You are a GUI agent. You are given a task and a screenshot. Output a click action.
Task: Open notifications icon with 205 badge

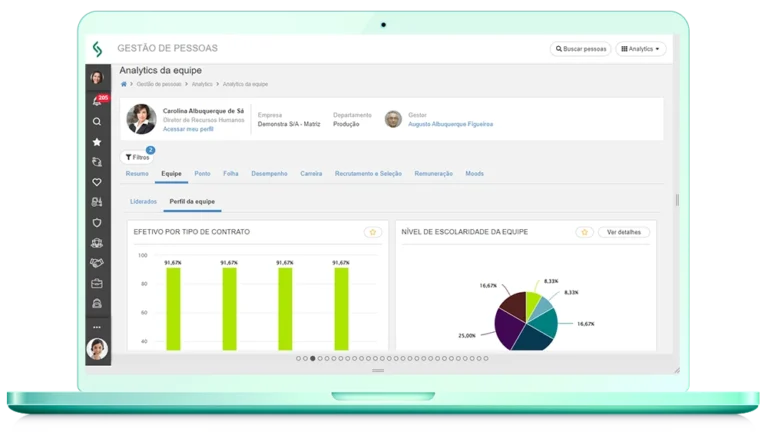(x=97, y=101)
